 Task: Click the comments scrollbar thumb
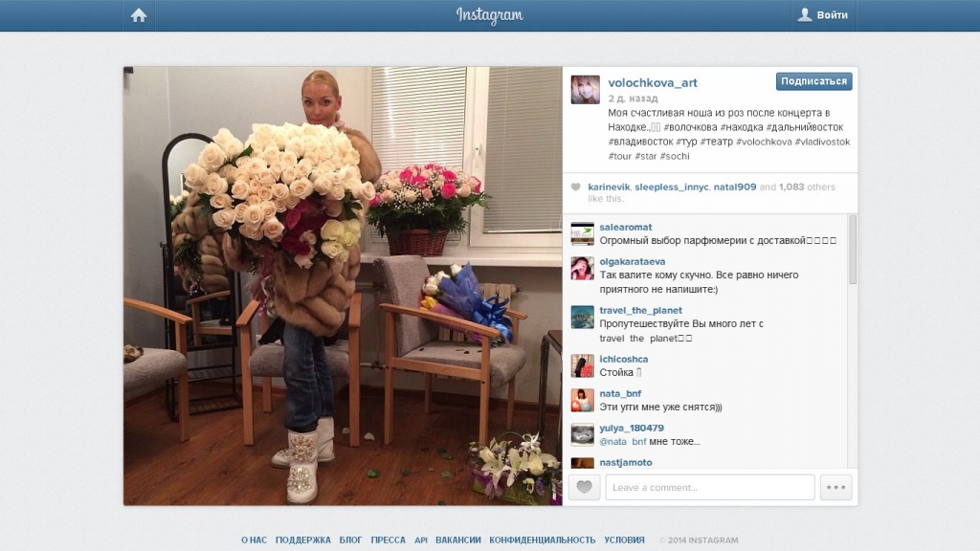click(x=853, y=250)
